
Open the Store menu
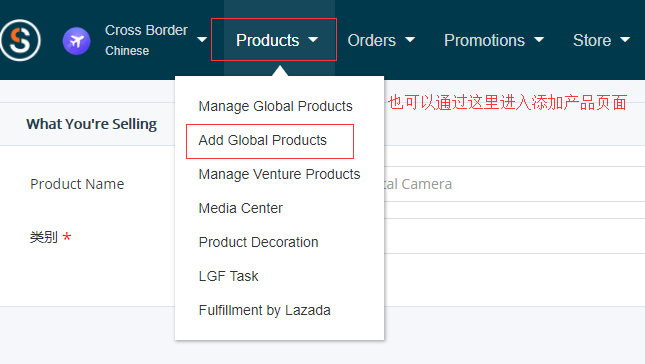[x=592, y=40]
